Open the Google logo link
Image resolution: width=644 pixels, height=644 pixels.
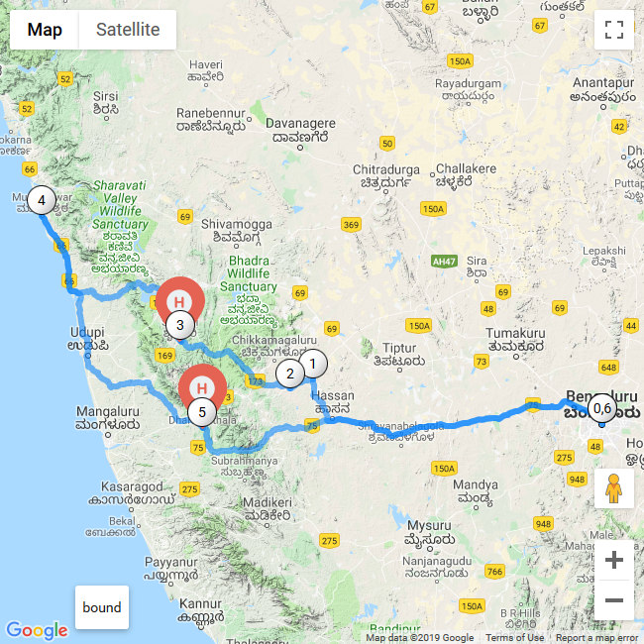(x=37, y=630)
